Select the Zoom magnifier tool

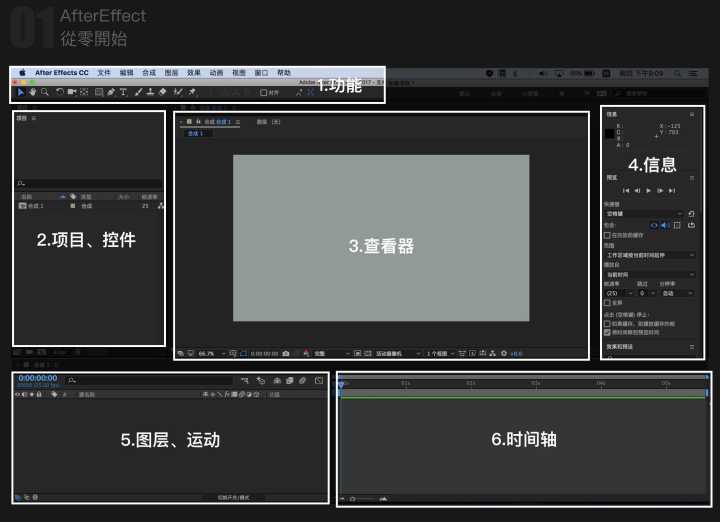point(45,92)
